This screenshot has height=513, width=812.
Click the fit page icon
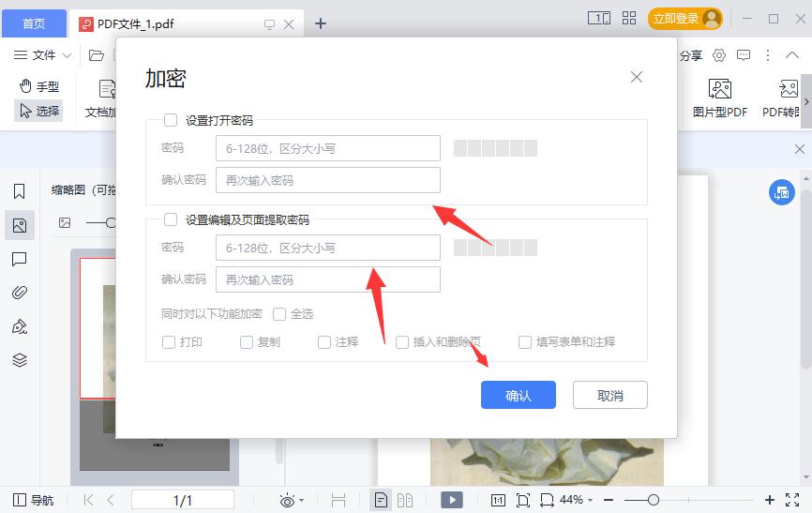pos(523,500)
